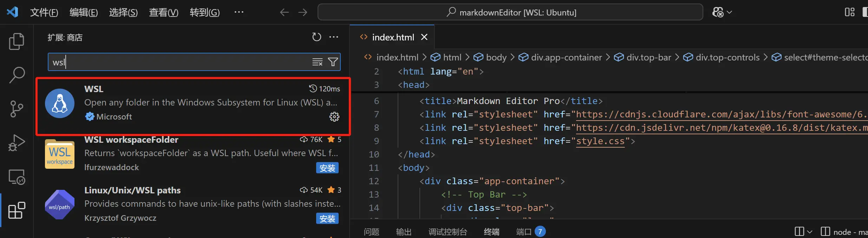The height and width of the screenshot is (238, 868).
Task: Switch to the 问题 panel tab
Action: pyautogui.click(x=371, y=232)
